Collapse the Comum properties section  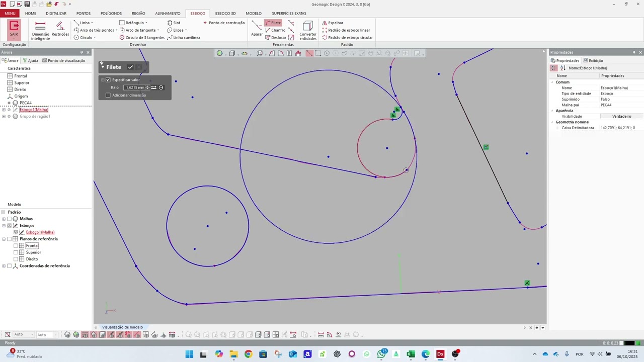click(x=552, y=82)
